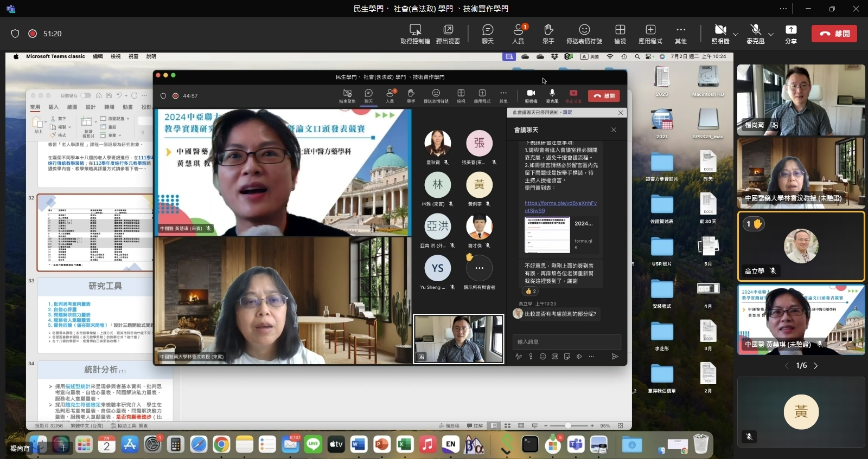Open title bar ellipsis settings menu

tap(783, 9)
